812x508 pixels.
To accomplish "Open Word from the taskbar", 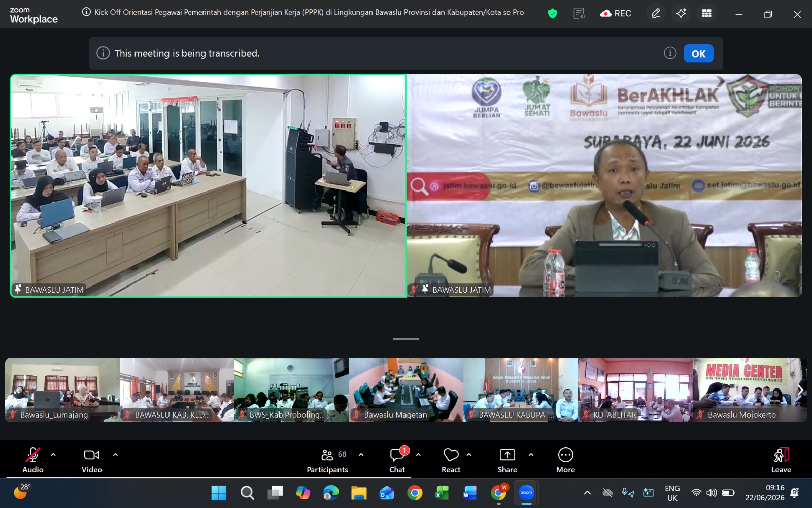I will [x=470, y=493].
